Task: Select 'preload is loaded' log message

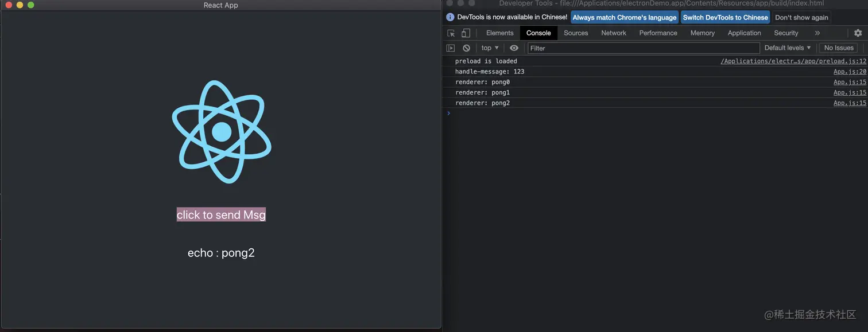Action: [486, 61]
